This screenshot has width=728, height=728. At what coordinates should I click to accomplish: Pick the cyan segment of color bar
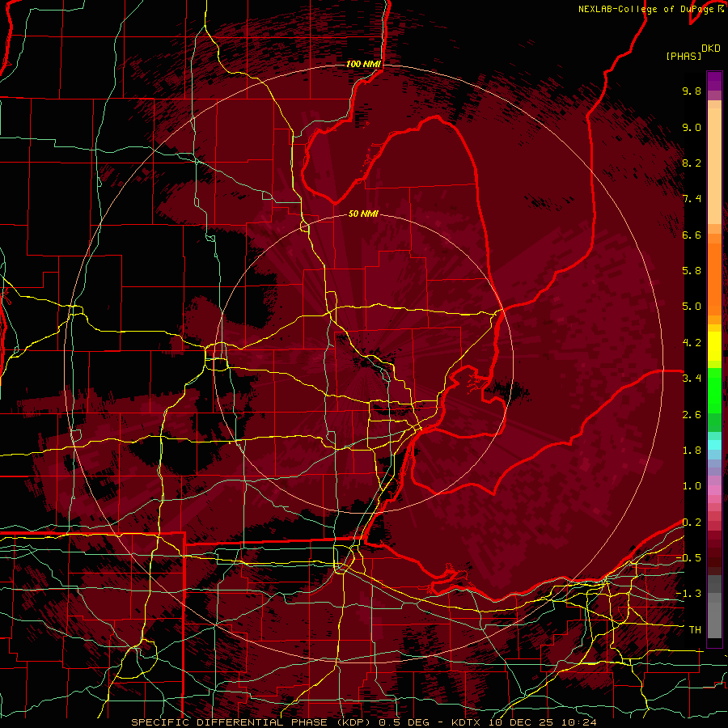pos(714,445)
